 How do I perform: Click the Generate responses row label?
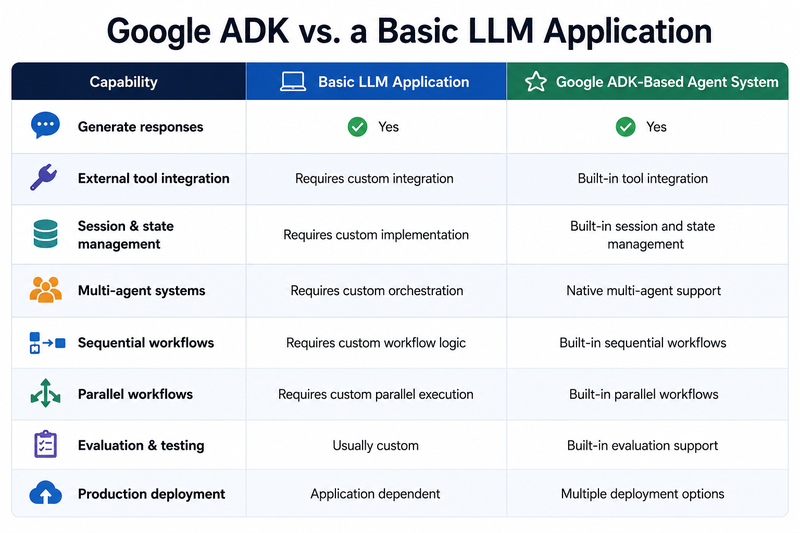pos(140,127)
